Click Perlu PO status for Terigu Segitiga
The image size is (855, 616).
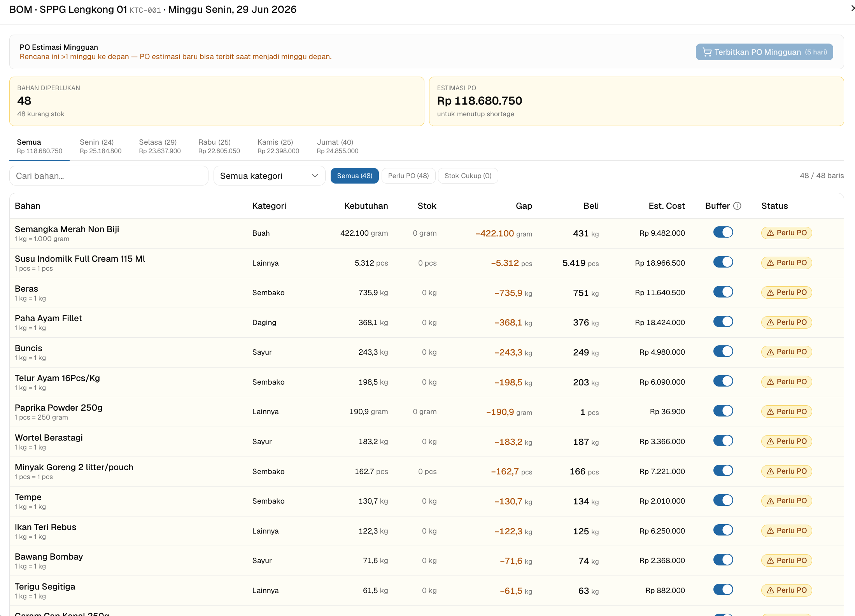tap(787, 590)
